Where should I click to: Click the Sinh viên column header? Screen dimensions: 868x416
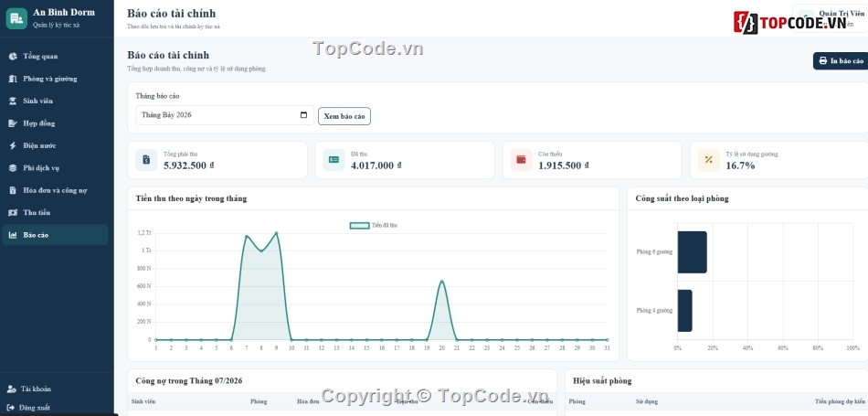[143, 401]
